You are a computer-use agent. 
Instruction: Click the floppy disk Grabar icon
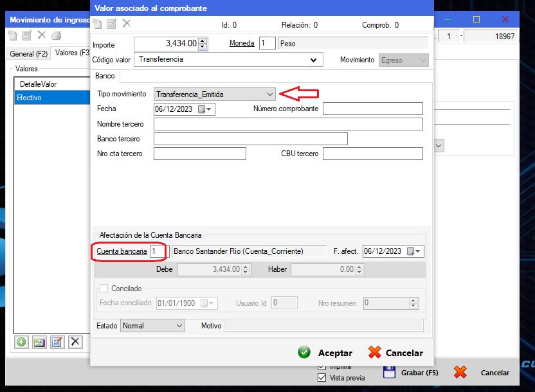[389, 372]
